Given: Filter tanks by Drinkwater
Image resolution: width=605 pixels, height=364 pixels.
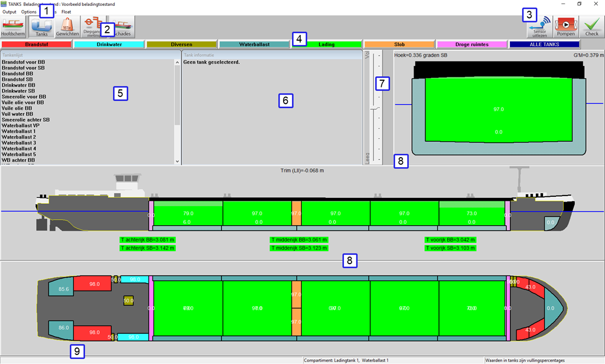Looking at the screenshot, I should coord(109,44).
